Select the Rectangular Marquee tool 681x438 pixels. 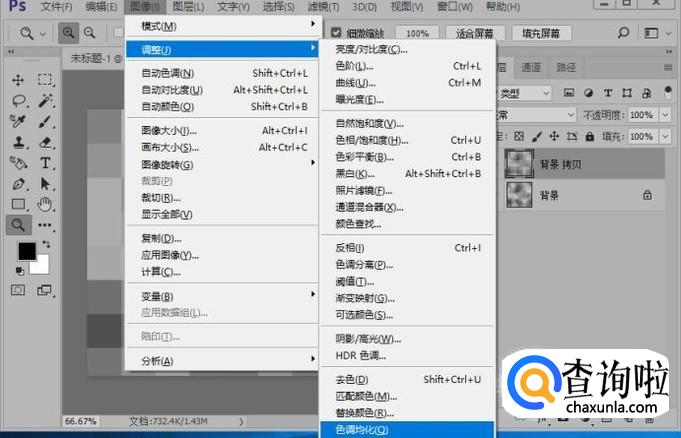click(x=45, y=80)
